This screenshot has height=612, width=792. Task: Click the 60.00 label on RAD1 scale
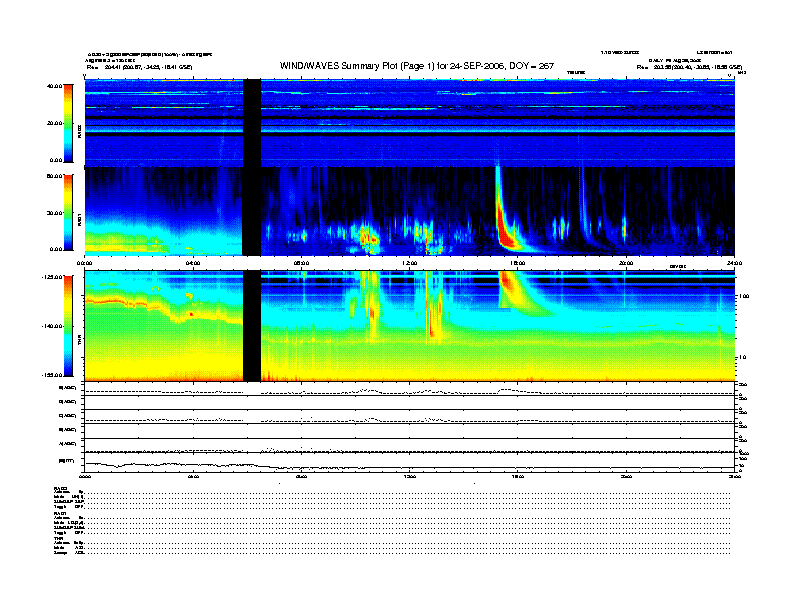coord(55,176)
